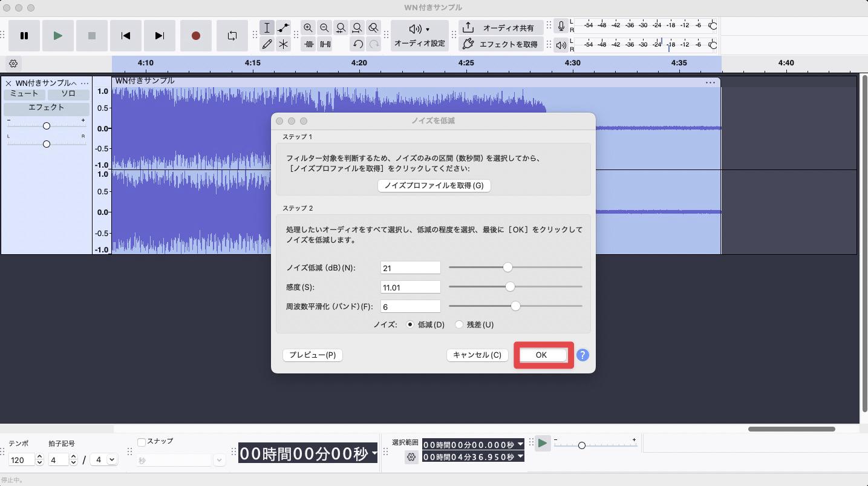Click the Record button
Viewport: 868px width, 486px height.
tap(195, 36)
